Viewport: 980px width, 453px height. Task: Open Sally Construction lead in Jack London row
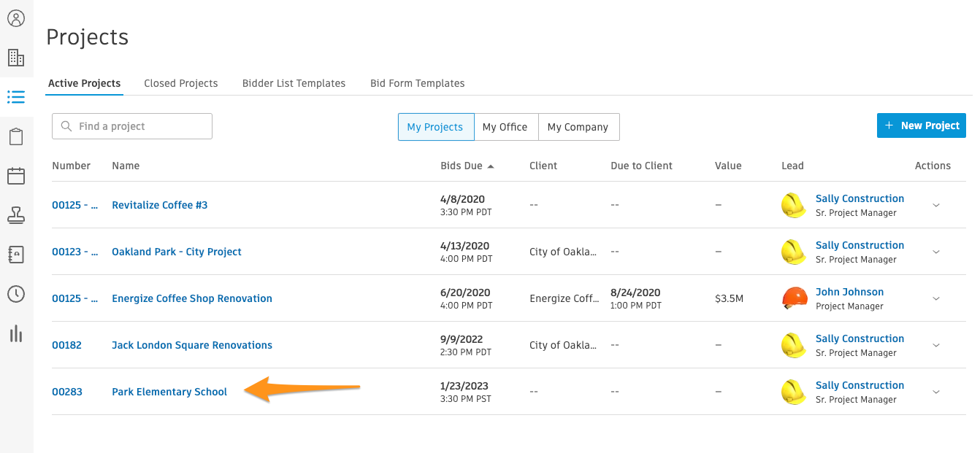[860, 338]
